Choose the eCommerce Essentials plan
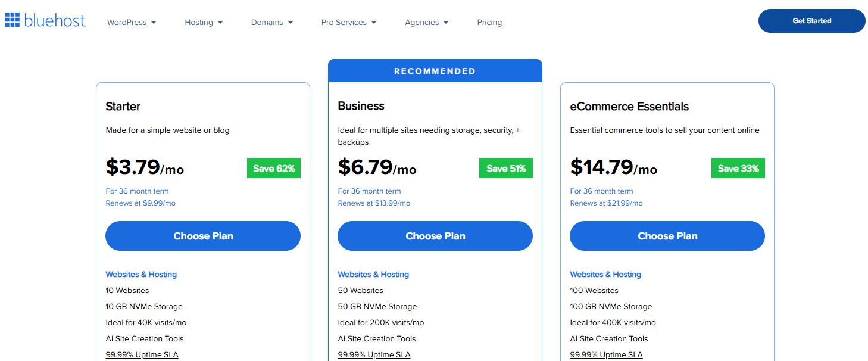The width and height of the screenshot is (868, 361). (667, 236)
